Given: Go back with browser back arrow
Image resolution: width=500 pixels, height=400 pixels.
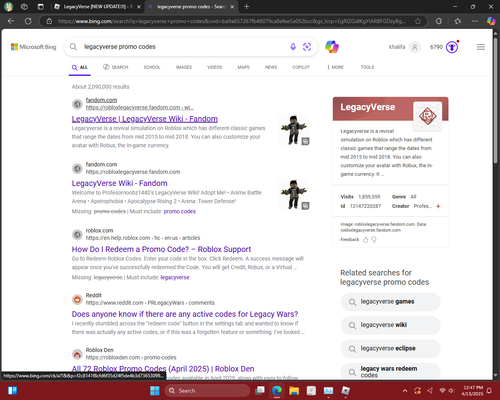Looking at the screenshot, I should pos(11,21).
